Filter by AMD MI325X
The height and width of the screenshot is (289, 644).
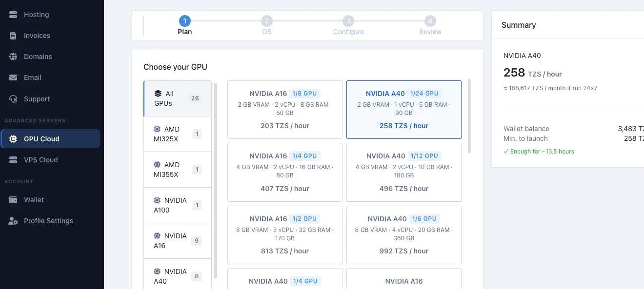tap(178, 134)
